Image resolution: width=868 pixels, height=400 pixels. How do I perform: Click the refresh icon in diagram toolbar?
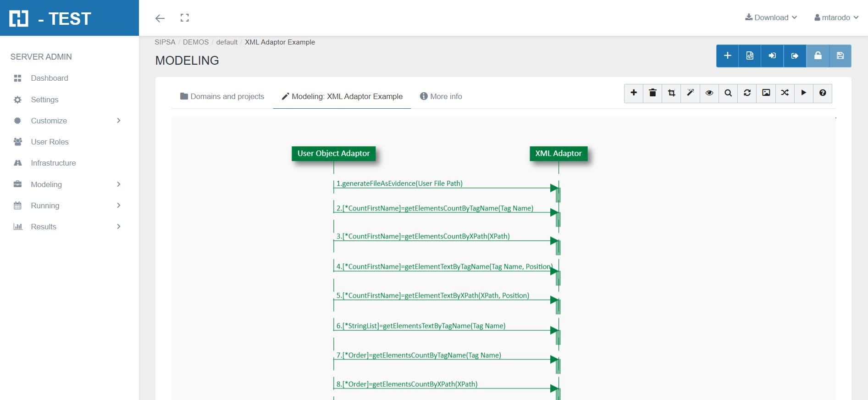747,93
